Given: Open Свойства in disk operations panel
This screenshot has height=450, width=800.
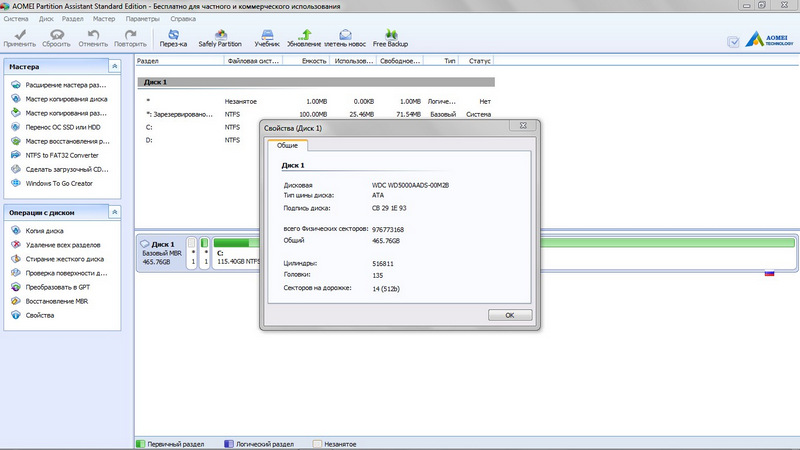Looking at the screenshot, I should 40,315.
